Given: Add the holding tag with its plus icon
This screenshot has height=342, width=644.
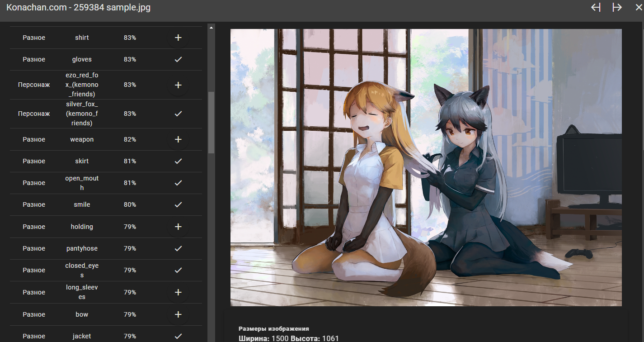Looking at the screenshot, I should [x=178, y=227].
